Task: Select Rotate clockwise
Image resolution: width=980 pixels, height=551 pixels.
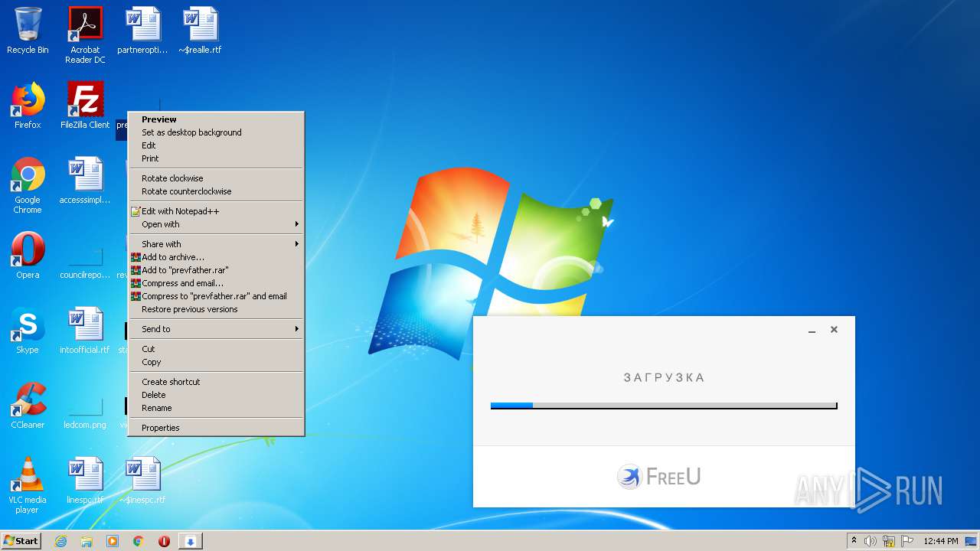Action: point(216,178)
